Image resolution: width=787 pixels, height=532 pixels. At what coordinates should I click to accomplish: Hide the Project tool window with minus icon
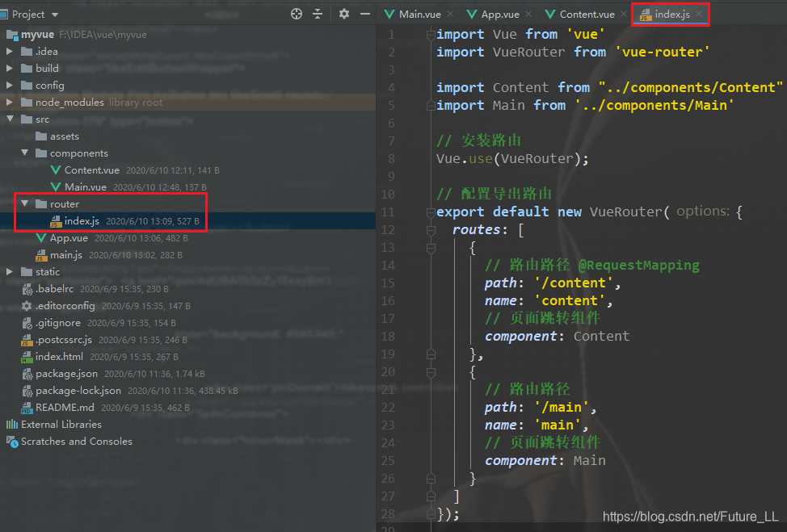pos(365,14)
